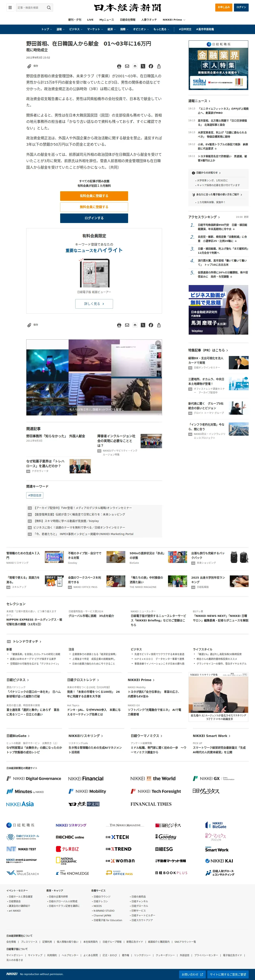The image size is (255, 980).
Task: Click the Facebook icon below the members-only box
Action: 151,325
